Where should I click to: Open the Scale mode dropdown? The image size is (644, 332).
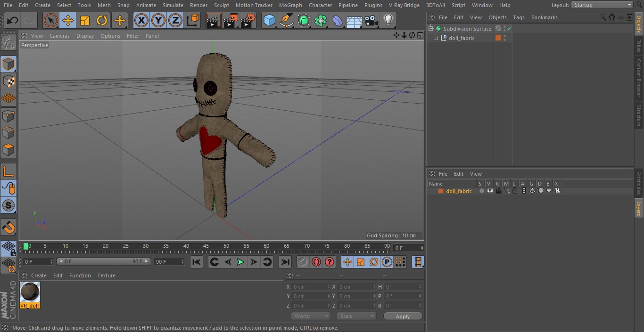(x=356, y=316)
